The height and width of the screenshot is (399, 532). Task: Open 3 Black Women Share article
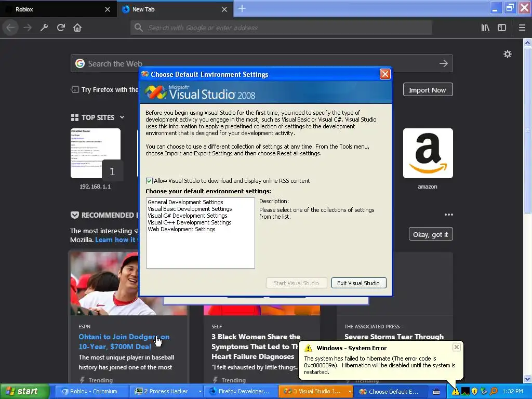tap(256, 347)
